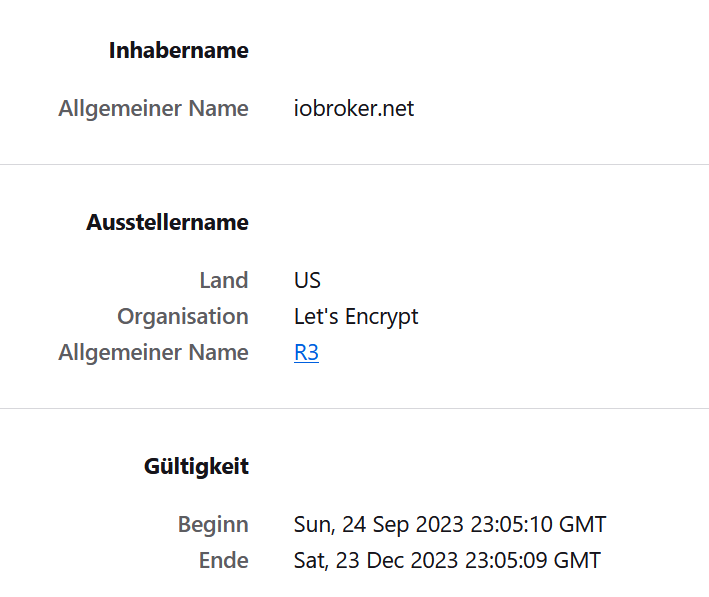Screen dimensions: 709x597
Task: Click the divider line above Gültigkeit section
Action: click(x=354, y=408)
